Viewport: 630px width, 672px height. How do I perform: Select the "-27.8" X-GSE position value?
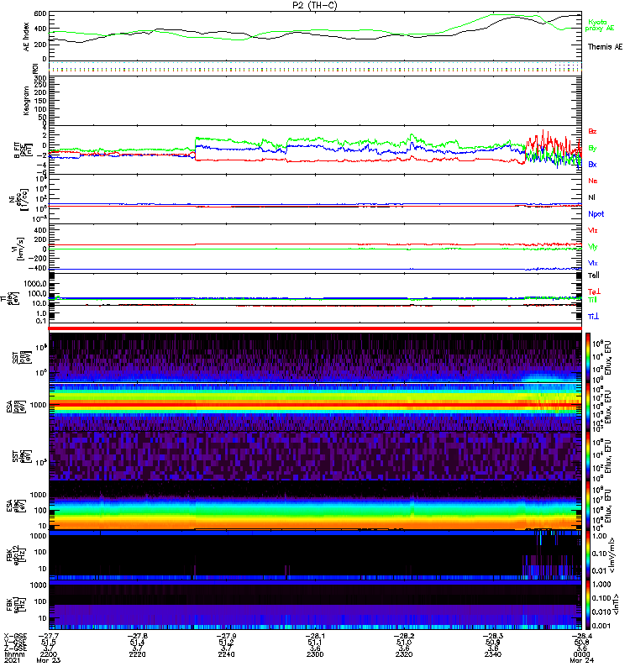(x=138, y=636)
